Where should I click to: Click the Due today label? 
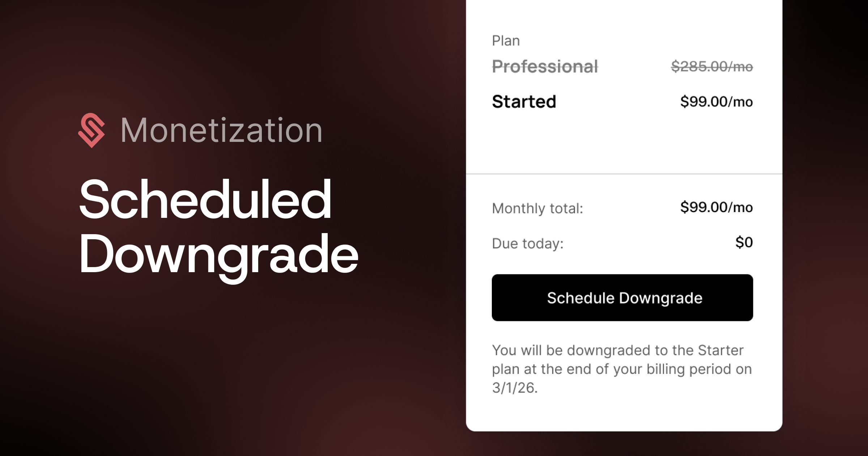click(x=528, y=244)
